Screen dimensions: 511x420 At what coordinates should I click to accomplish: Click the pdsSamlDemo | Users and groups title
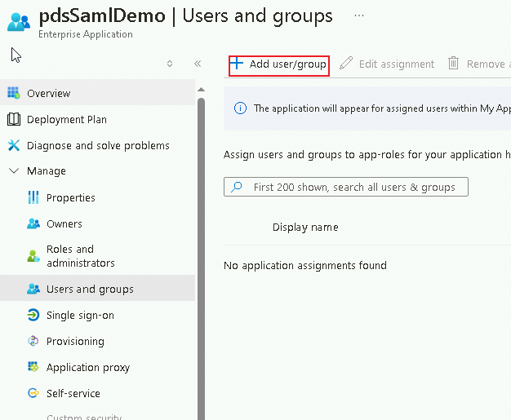pos(186,15)
